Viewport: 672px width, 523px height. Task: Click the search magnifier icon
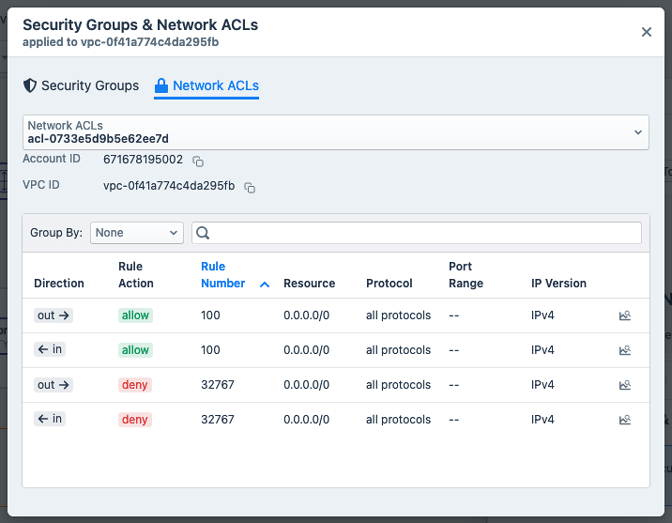pos(203,233)
